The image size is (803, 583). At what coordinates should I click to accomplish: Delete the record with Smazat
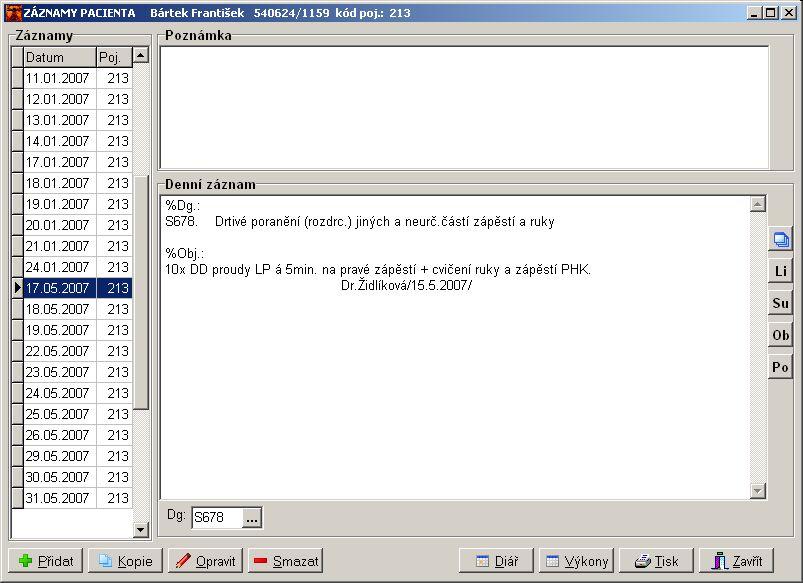coord(286,561)
